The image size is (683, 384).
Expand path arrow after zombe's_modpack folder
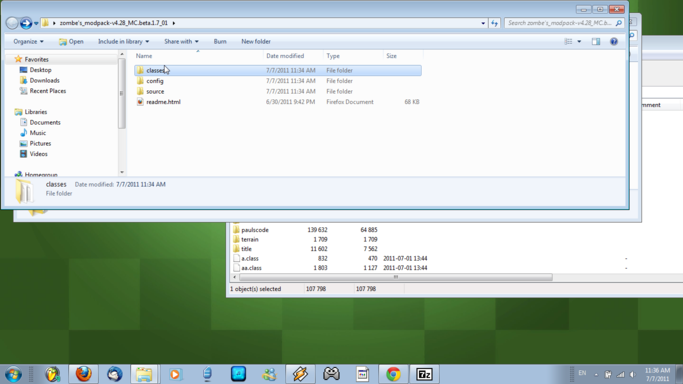click(174, 23)
